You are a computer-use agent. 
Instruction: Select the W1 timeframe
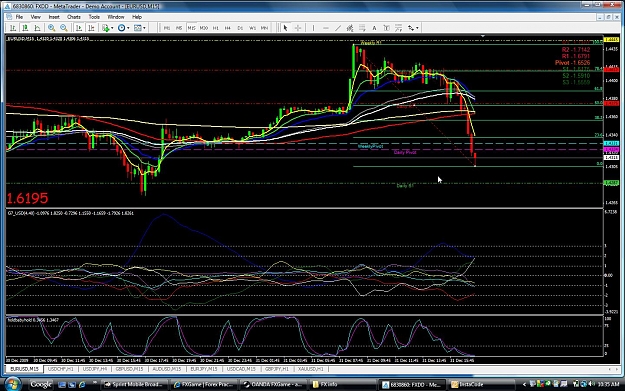tap(252, 28)
